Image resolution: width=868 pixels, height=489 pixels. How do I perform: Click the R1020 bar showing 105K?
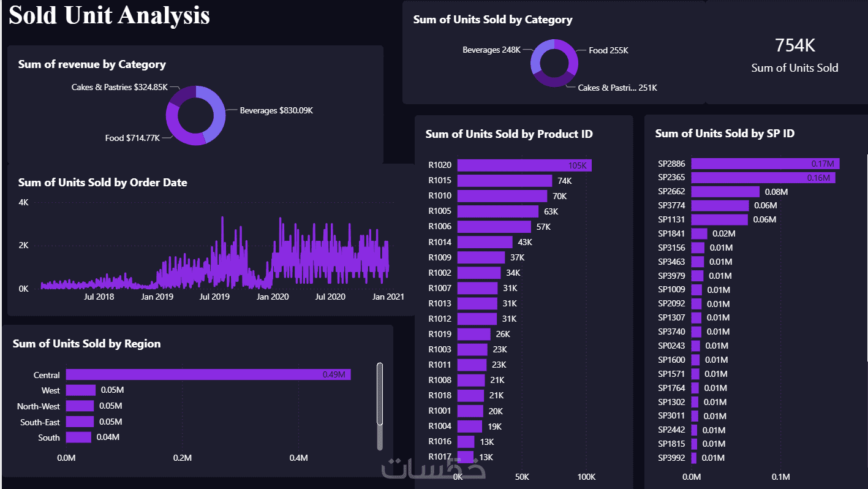524,165
